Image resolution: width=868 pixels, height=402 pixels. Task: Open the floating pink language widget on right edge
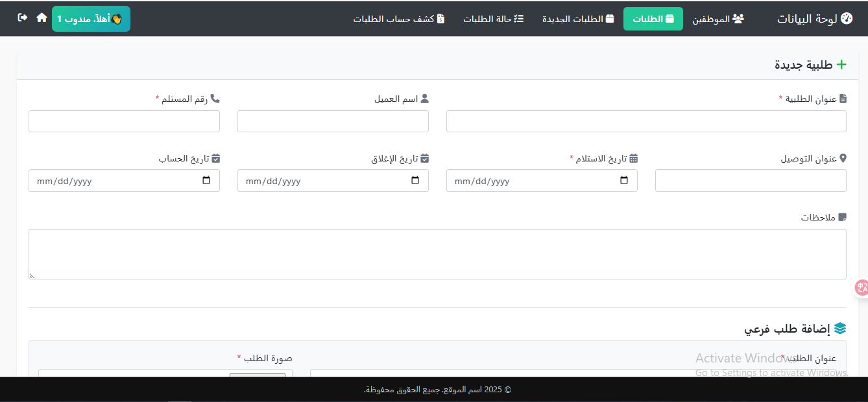pos(862,287)
